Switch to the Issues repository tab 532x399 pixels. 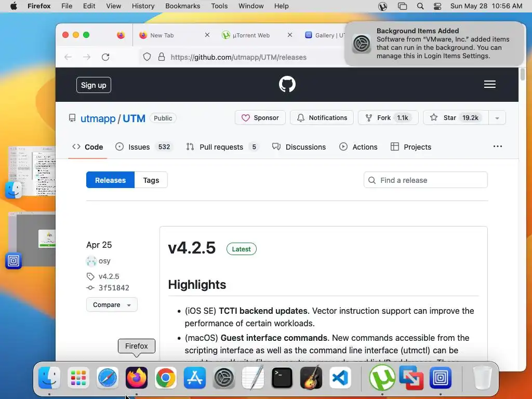pyautogui.click(x=144, y=147)
